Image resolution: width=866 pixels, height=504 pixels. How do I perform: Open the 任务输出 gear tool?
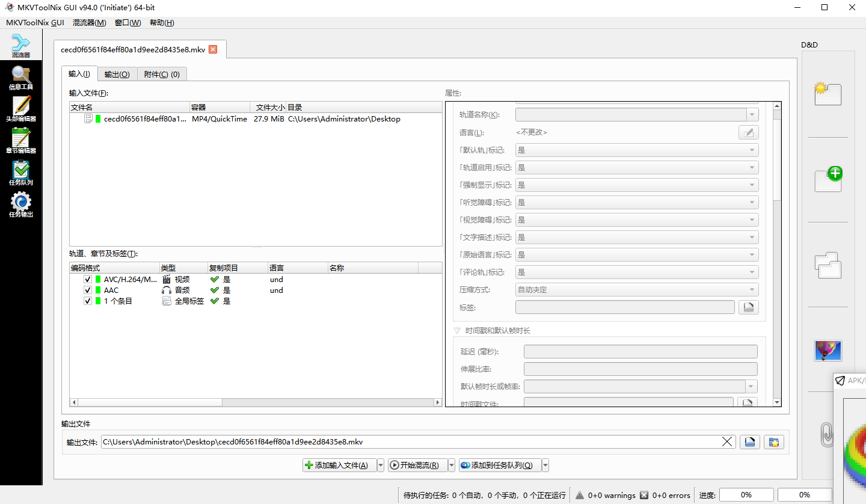21,206
